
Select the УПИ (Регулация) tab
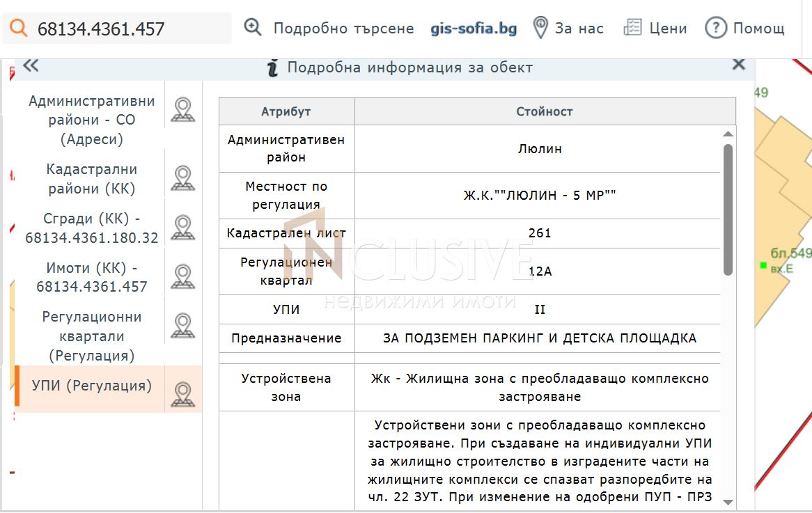[x=92, y=386]
